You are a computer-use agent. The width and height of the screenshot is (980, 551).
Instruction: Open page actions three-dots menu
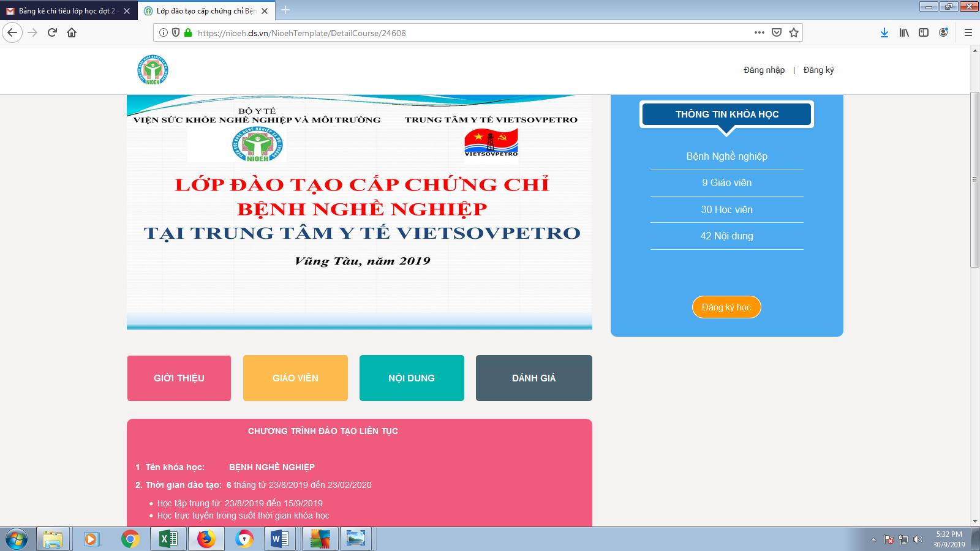click(759, 32)
